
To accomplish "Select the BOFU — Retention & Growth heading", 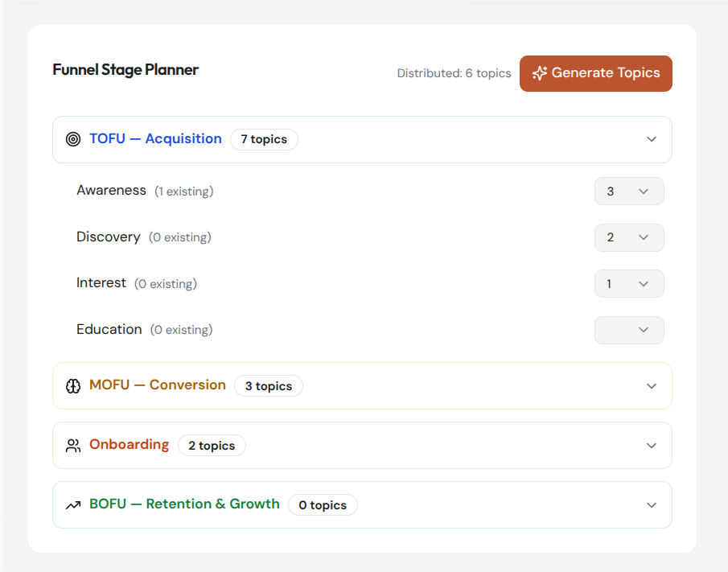I will [x=184, y=504].
